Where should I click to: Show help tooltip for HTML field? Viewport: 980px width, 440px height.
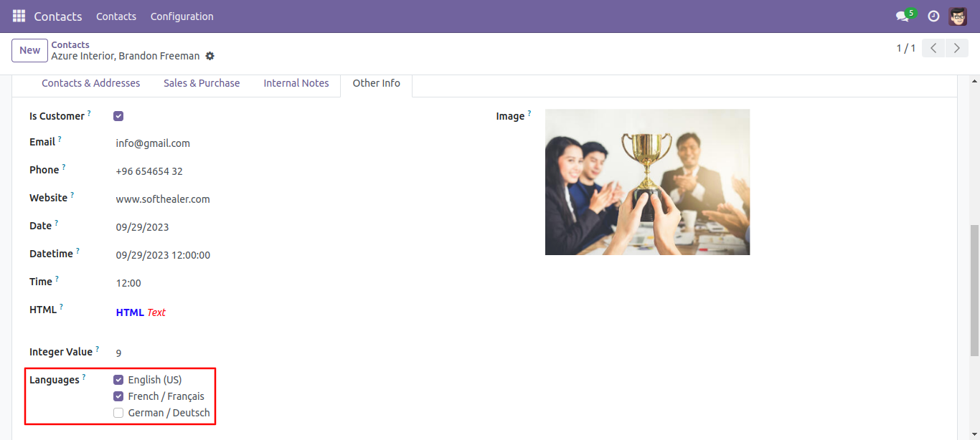[x=61, y=307]
